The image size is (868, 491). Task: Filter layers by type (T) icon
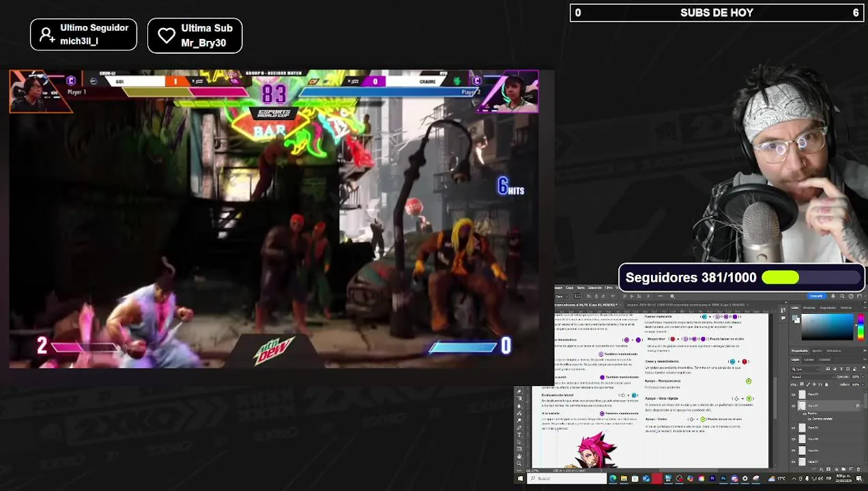pos(841,369)
